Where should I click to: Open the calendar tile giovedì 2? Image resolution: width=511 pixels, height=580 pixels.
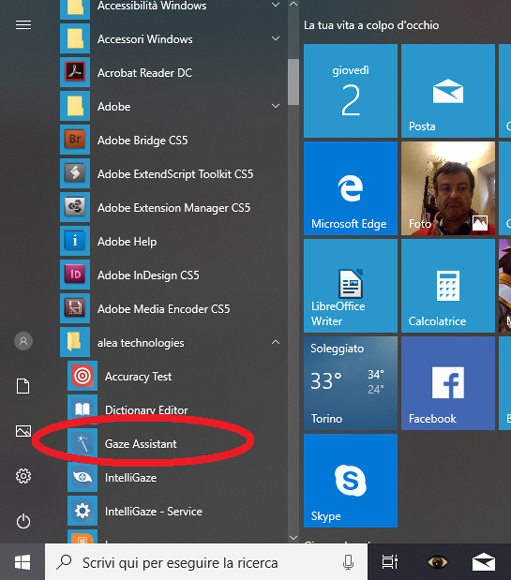350,91
